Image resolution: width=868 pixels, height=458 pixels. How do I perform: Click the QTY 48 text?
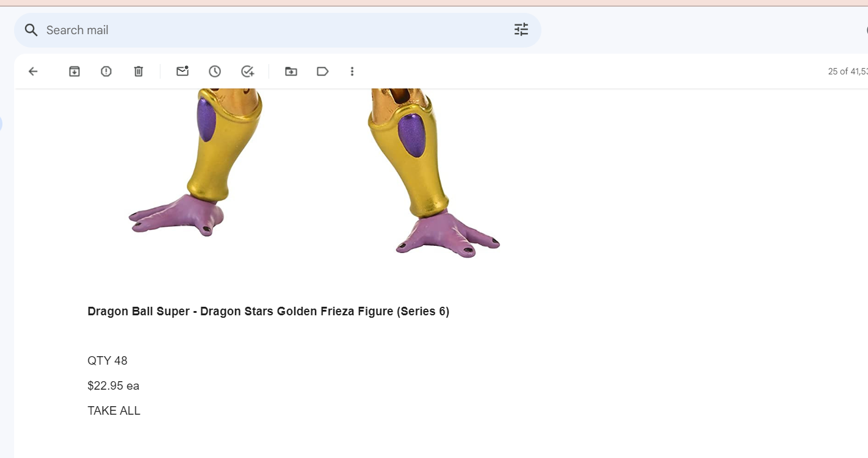(107, 361)
